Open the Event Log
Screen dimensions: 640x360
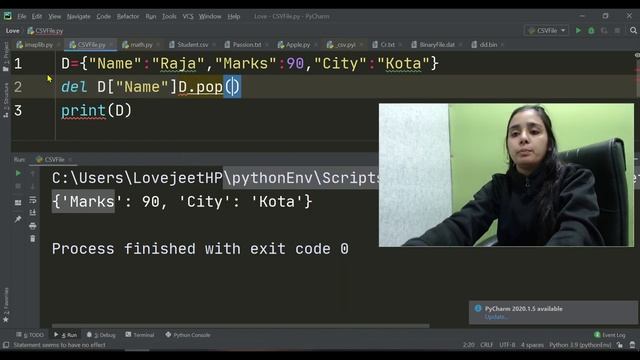[610, 335]
